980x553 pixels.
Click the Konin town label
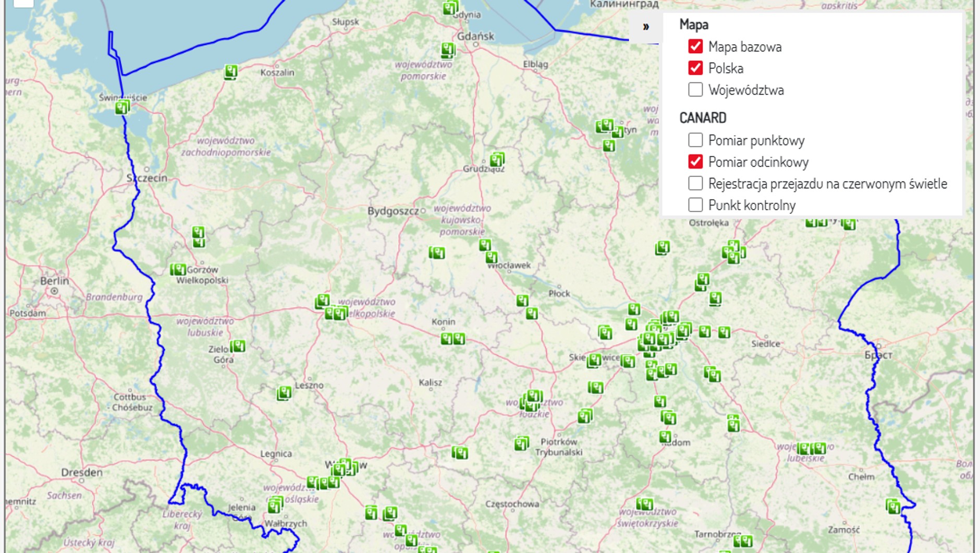(x=444, y=322)
